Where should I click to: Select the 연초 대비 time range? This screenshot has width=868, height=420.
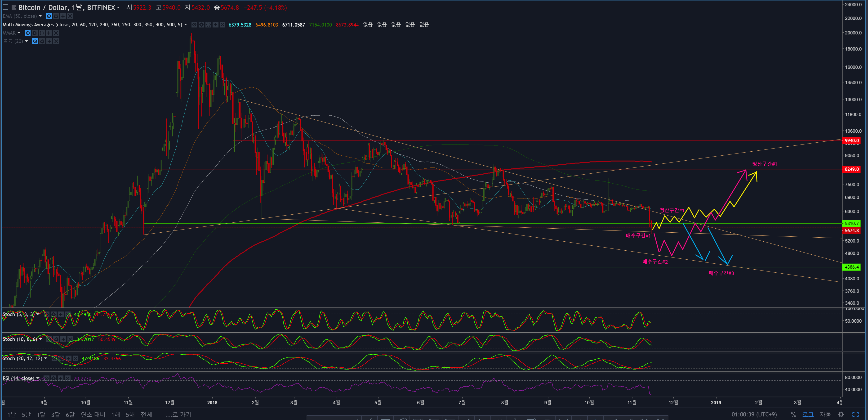pyautogui.click(x=93, y=415)
